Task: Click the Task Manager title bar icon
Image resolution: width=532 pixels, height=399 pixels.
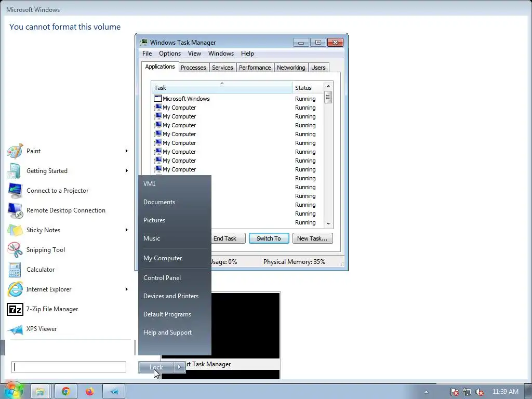Action: (x=144, y=43)
